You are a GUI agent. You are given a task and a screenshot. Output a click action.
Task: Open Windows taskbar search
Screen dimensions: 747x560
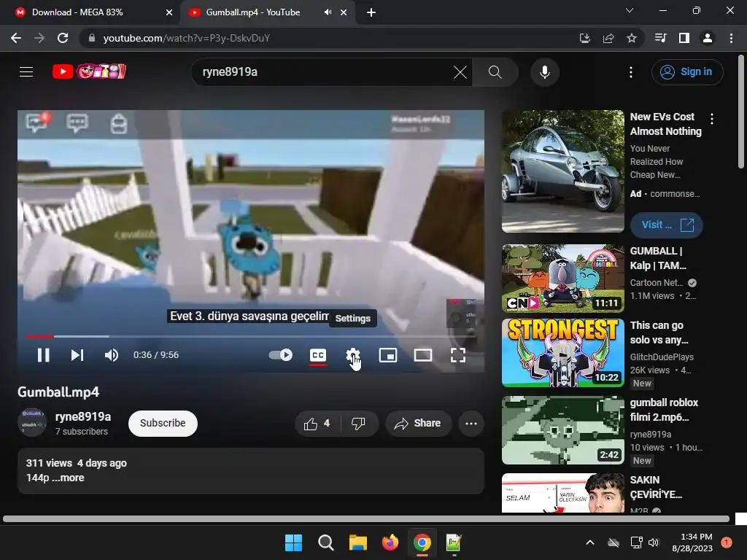point(326,542)
